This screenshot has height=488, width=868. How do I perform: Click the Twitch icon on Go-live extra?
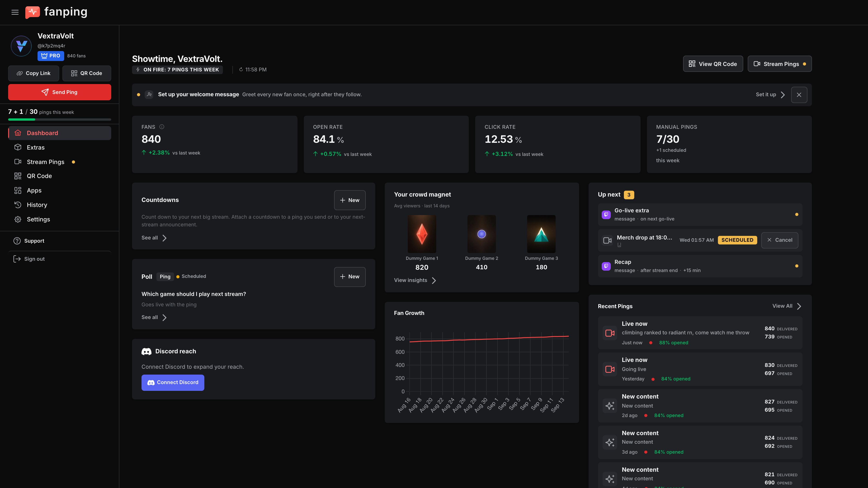click(606, 215)
